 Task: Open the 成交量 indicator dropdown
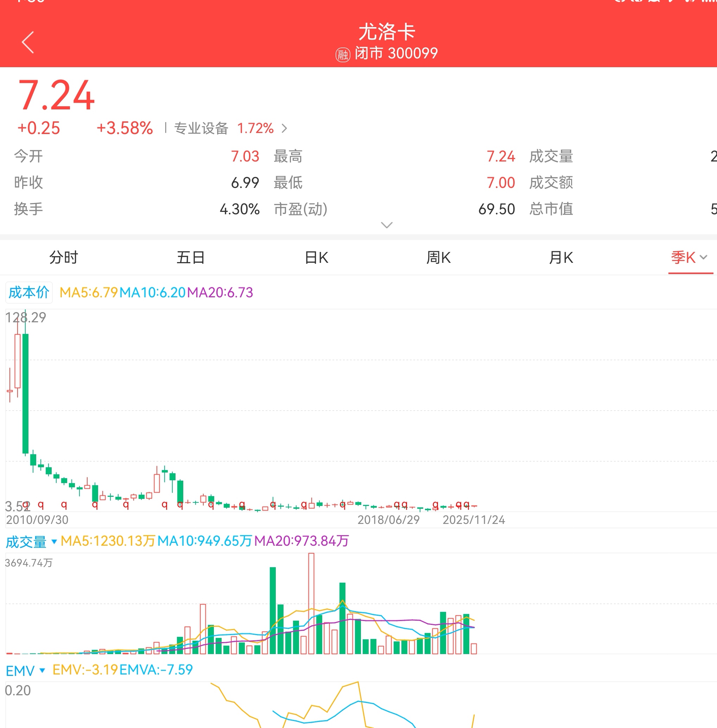pos(54,542)
